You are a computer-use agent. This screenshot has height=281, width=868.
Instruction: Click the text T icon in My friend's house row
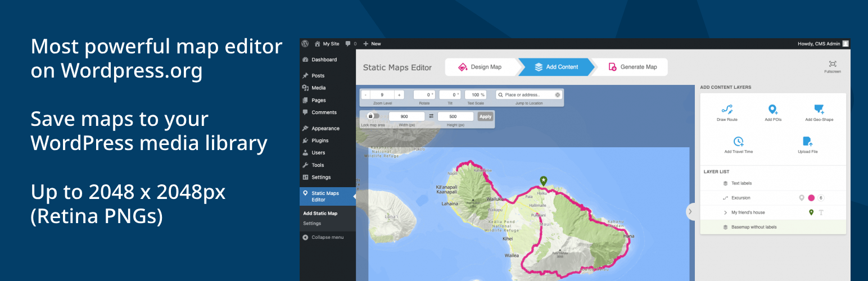pyautogui.click(x=821, y=212)
